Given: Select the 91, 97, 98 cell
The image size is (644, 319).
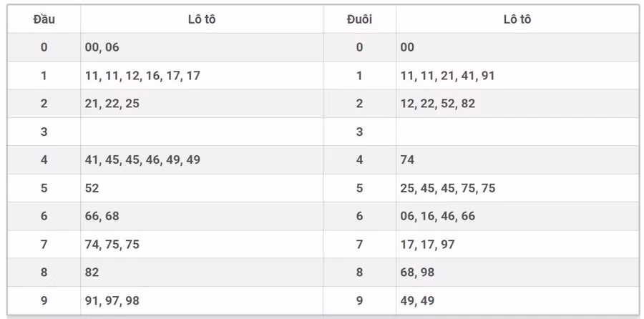Looking at the screenshot, I should tap(112, 300).
